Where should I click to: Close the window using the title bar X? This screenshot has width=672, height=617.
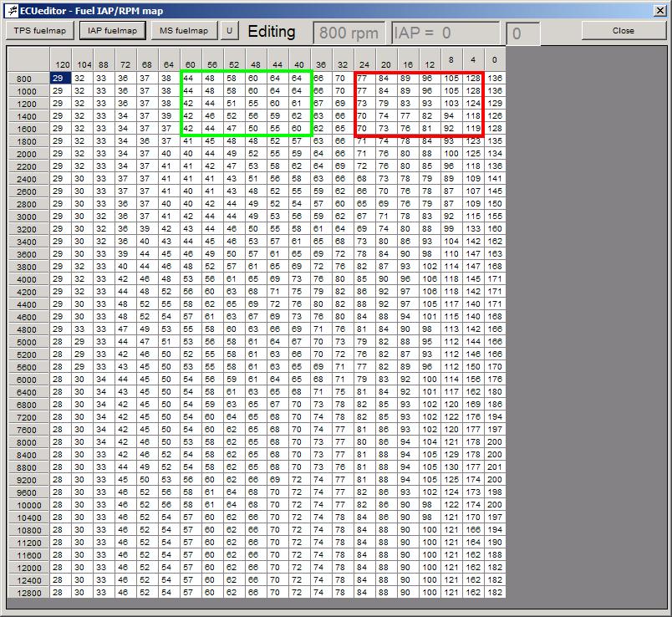point(660,10)
